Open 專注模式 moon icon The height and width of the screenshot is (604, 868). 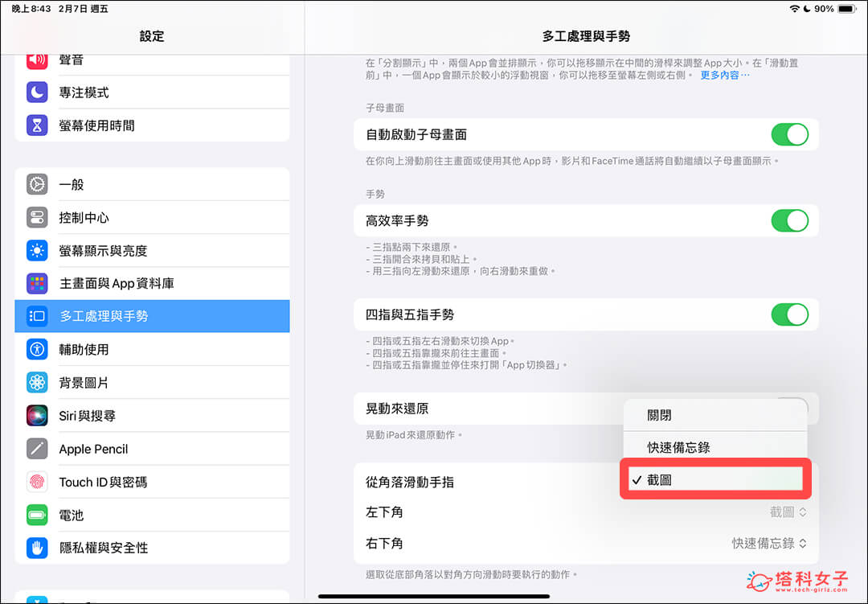click(x=37, y=92)
